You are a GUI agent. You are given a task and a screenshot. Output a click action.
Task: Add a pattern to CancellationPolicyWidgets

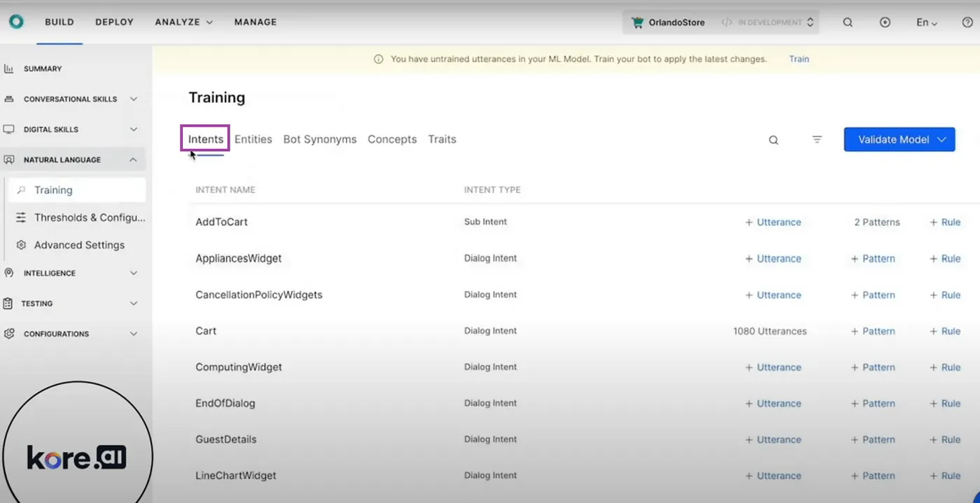coord(873,295)
